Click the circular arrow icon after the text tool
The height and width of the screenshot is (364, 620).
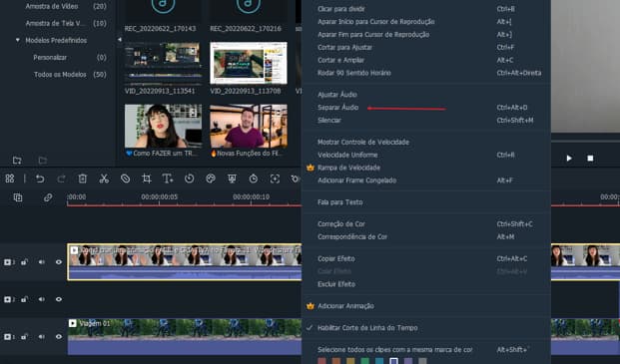(x=189, y=179)
